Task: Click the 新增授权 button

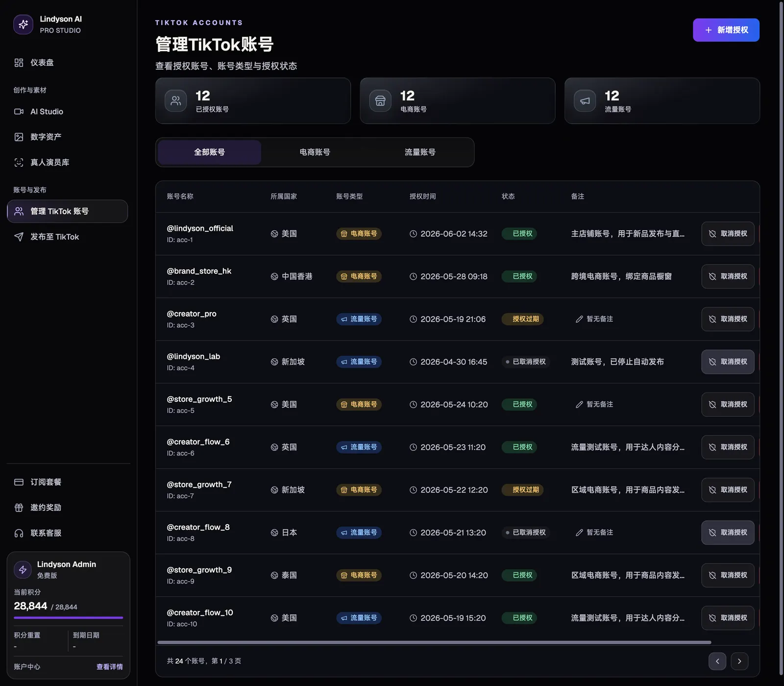Action: 726,30
